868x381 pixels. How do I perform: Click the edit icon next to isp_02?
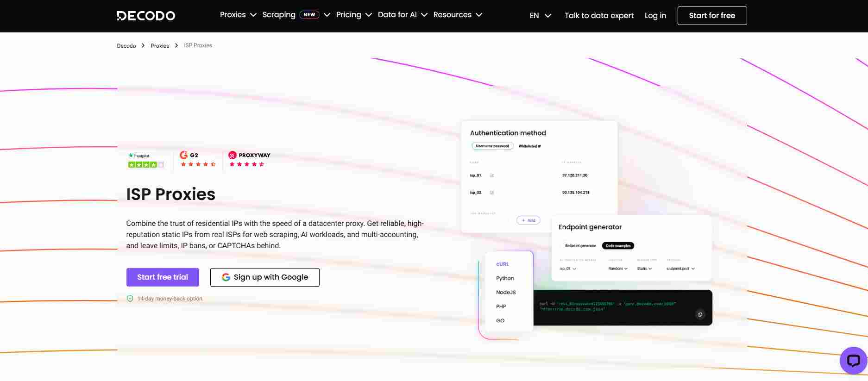tap(492, 193)
